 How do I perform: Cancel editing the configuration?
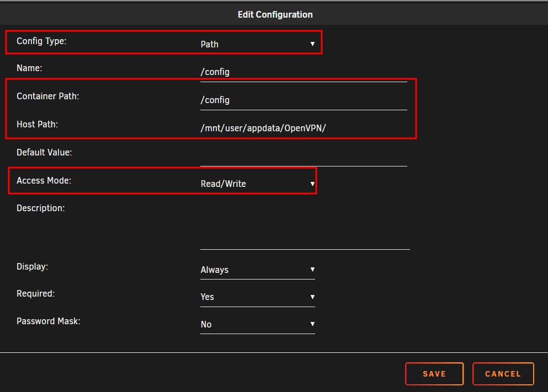[503, 374]
